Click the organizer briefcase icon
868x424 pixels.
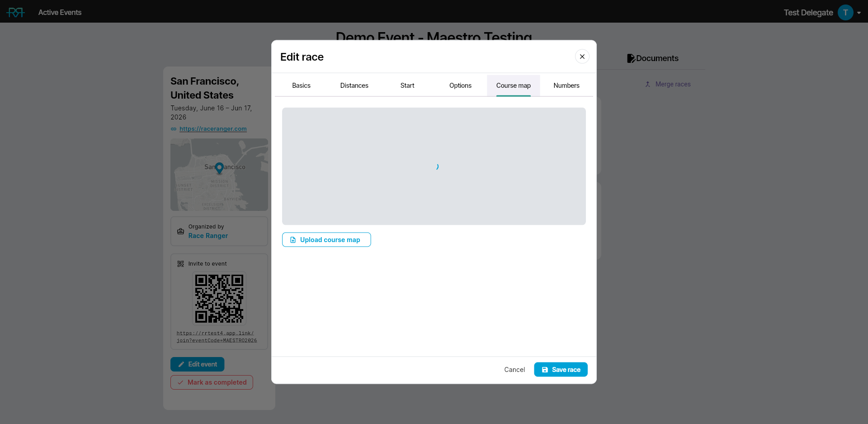180,231
